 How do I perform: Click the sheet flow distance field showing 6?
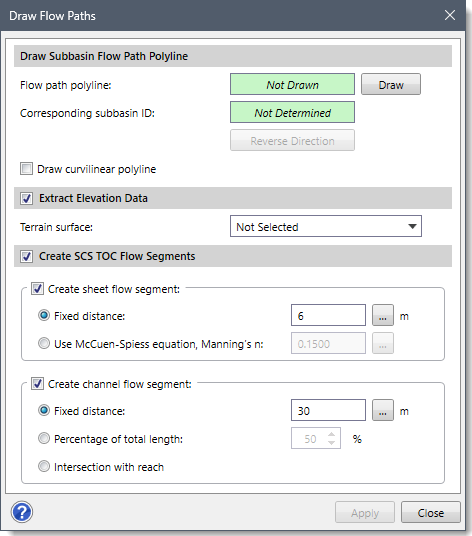328,316
